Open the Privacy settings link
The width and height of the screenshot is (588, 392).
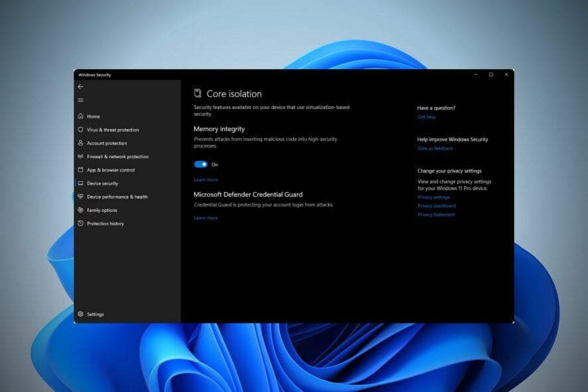click(x=433, y=197)
